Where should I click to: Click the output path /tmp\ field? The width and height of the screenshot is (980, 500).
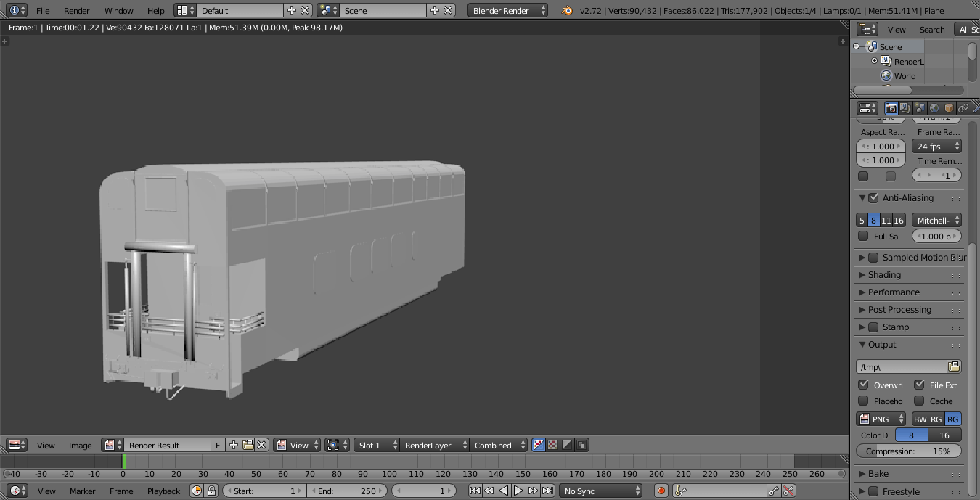(x=901, y=366)
